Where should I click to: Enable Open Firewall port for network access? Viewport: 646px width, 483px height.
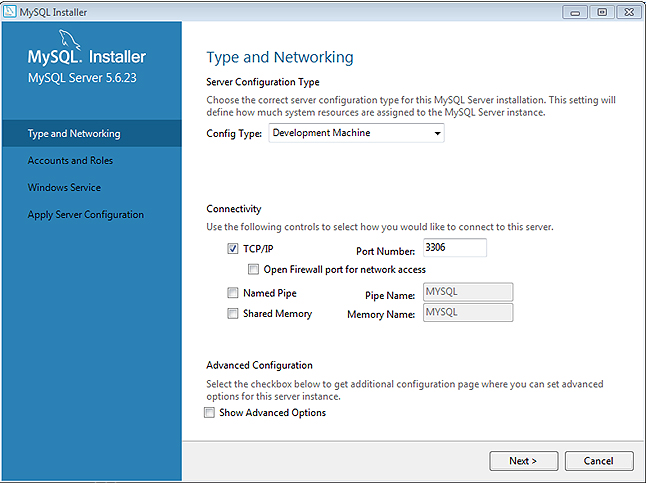coord(254,269)
